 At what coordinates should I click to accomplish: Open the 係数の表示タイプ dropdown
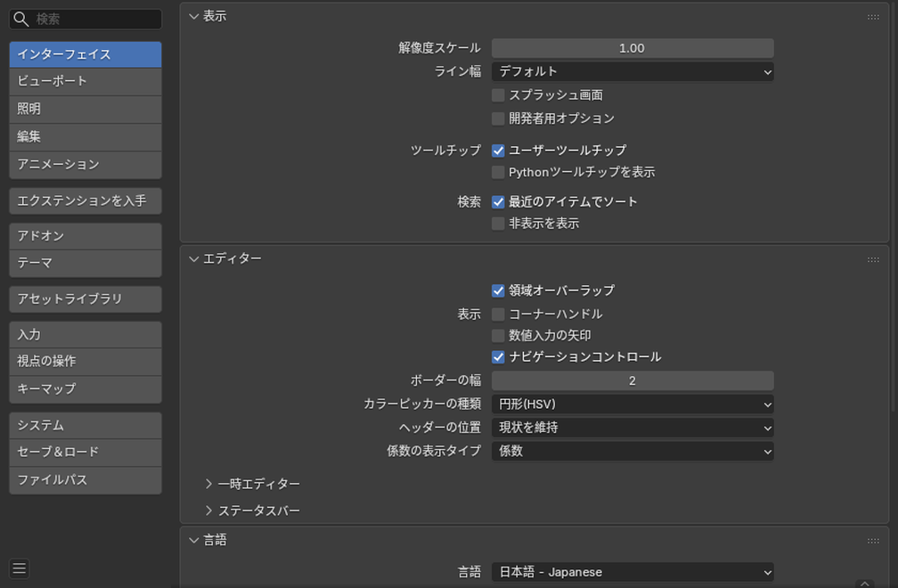click(x=633, y=451)
